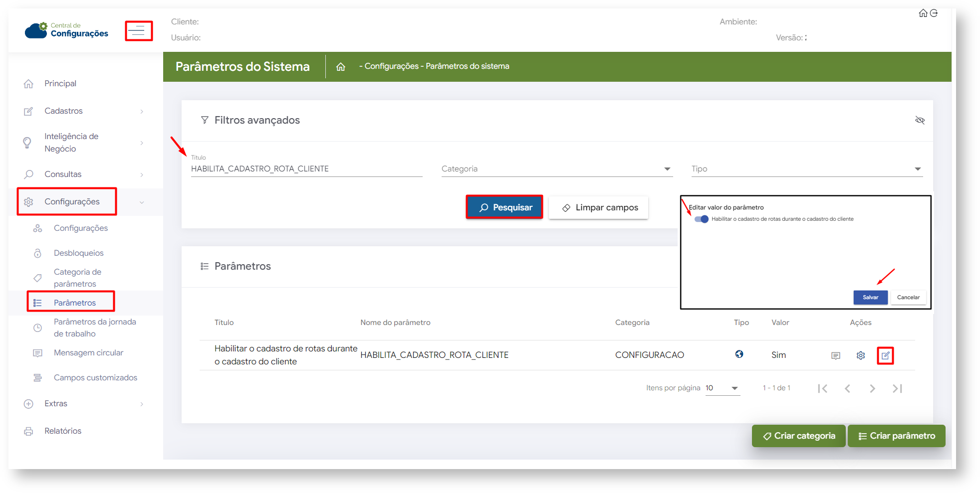
Task: Open the Tipo filter dropdown
Action: (806, 169)
